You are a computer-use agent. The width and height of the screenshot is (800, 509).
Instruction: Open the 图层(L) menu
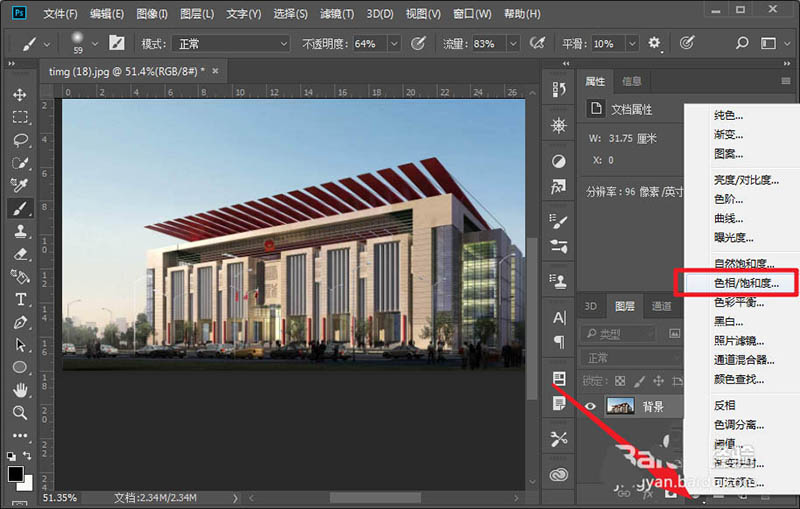197,14
